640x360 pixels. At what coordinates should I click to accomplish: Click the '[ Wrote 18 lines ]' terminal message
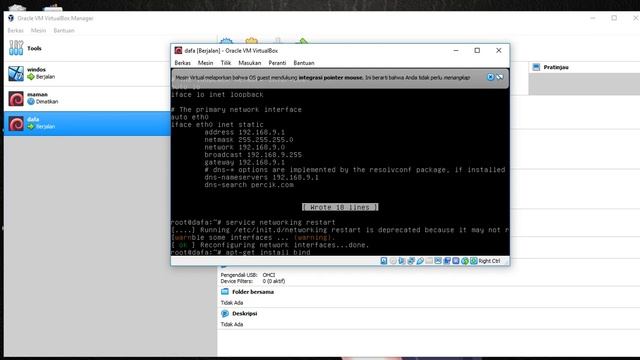(340, 207)
